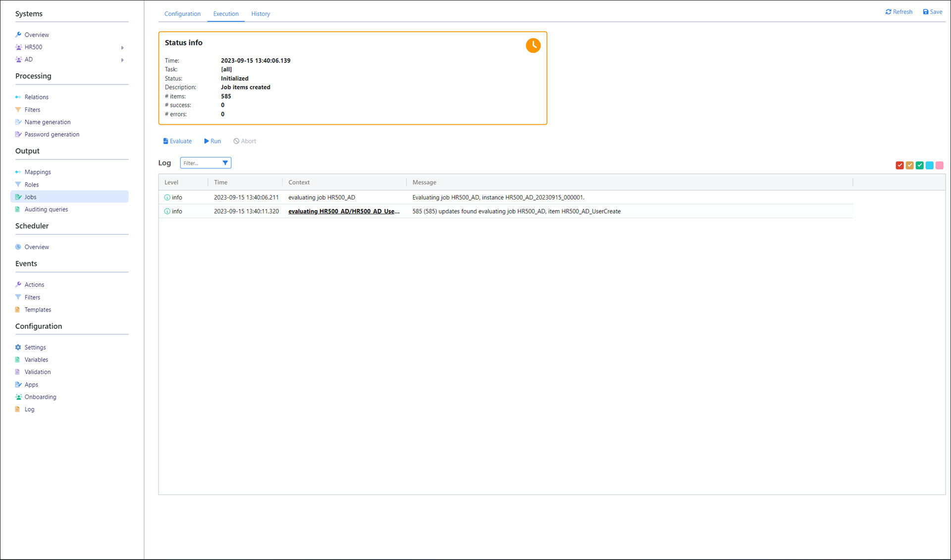Click the Abort button
Screen dimensions: 951x560
(x=245, y=141)
